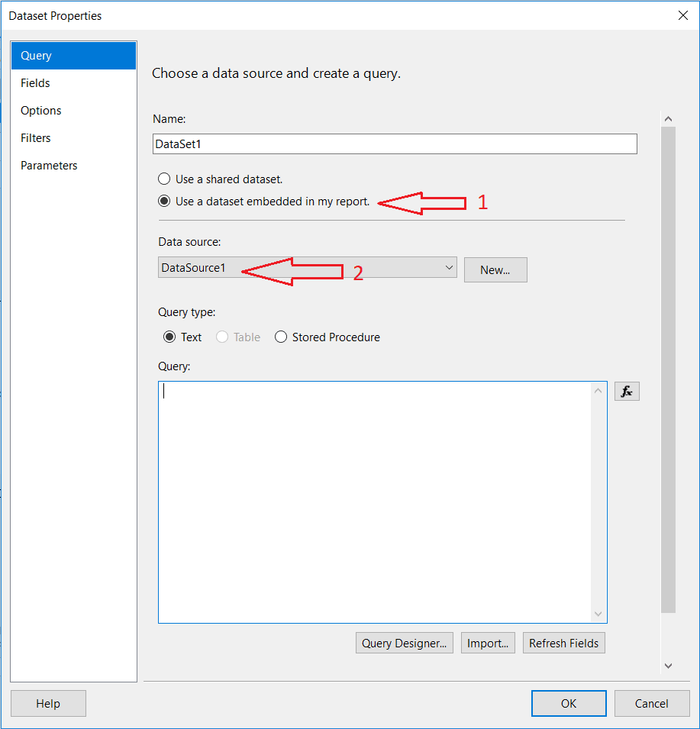The height and width of the screenshot is (729, 700).
Task: Click the query box scroll-up arrow
Action: pos(598,391)
